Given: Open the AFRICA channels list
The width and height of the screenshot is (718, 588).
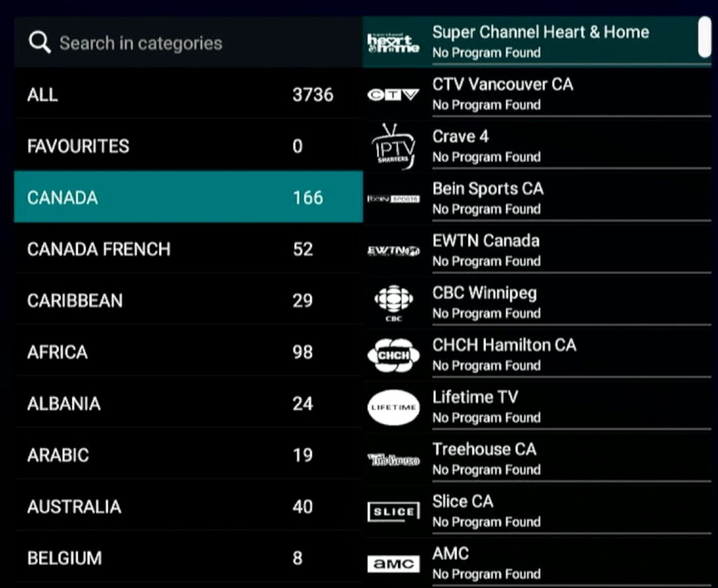Looking at the screenshot, I should [188, 352].
